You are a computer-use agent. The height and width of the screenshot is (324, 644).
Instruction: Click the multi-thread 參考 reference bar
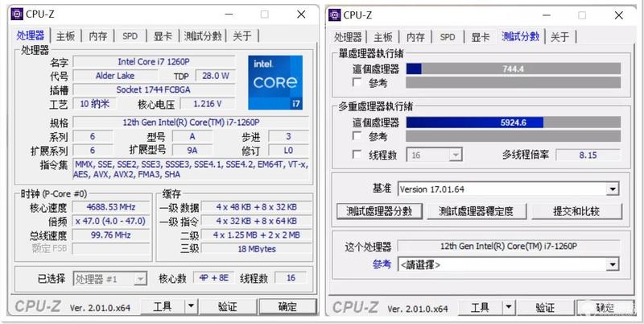point(514,136)
